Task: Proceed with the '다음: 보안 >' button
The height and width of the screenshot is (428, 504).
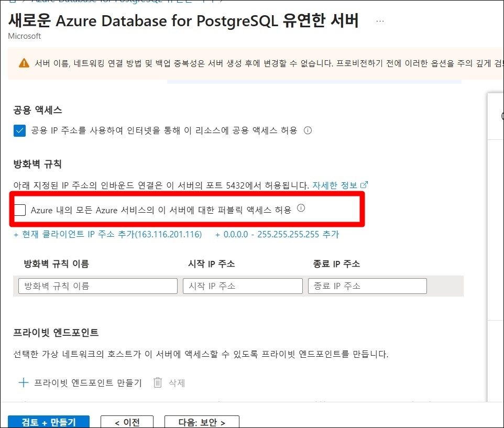Action: pos(202,422)
